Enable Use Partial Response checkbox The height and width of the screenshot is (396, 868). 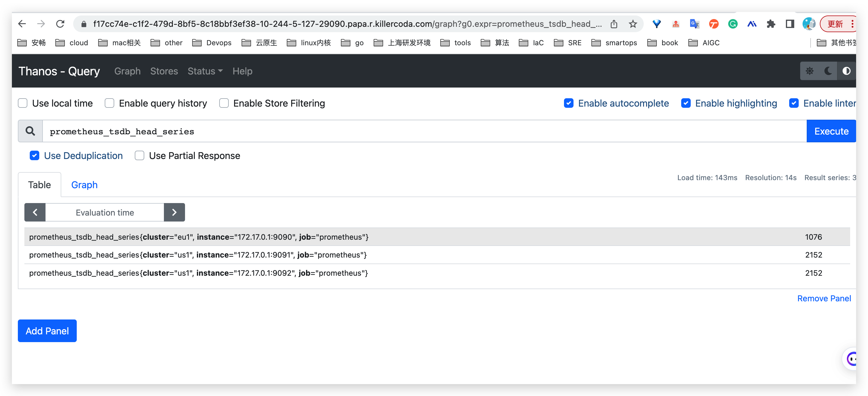tap(140, 155)
